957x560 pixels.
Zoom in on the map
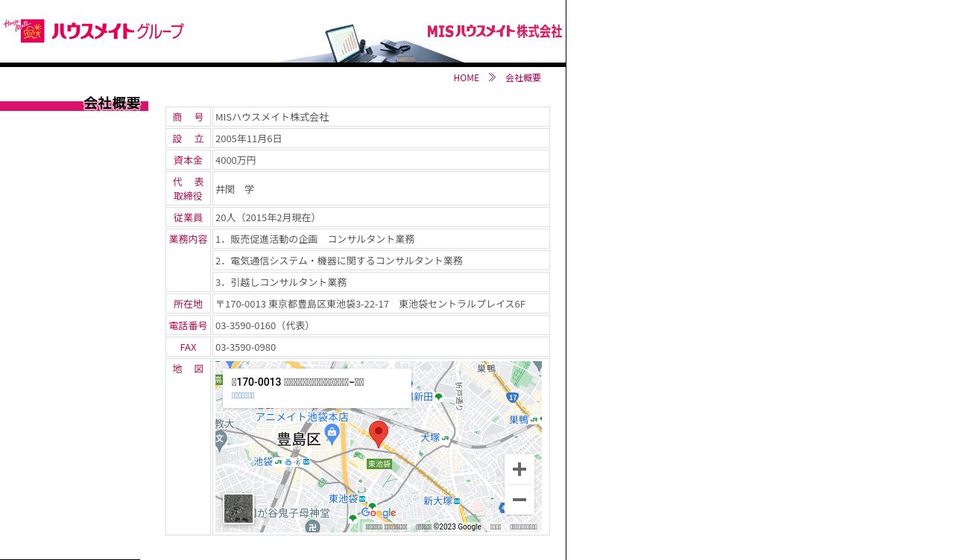[519, 469]
